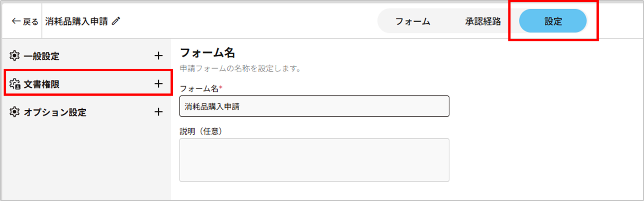The height and width of the screenshot is (201, 644).
Task: Open the 文書権限 sidebar label
Action: 41,84
